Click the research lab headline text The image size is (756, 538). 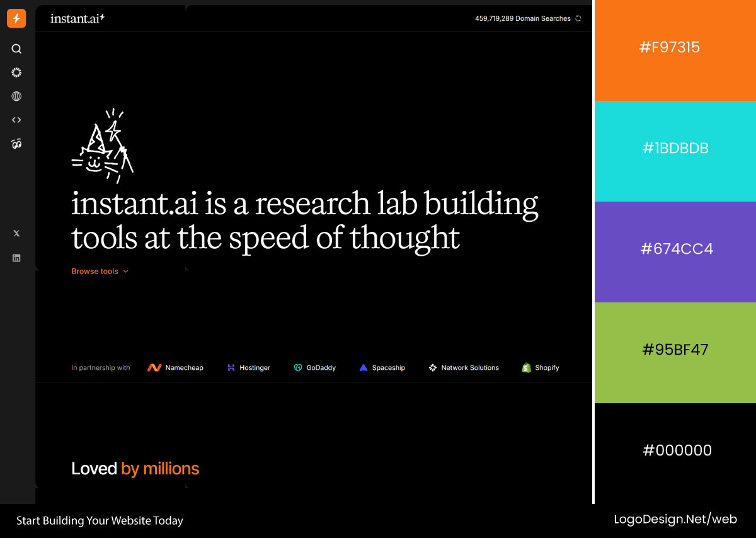[305, 220]
